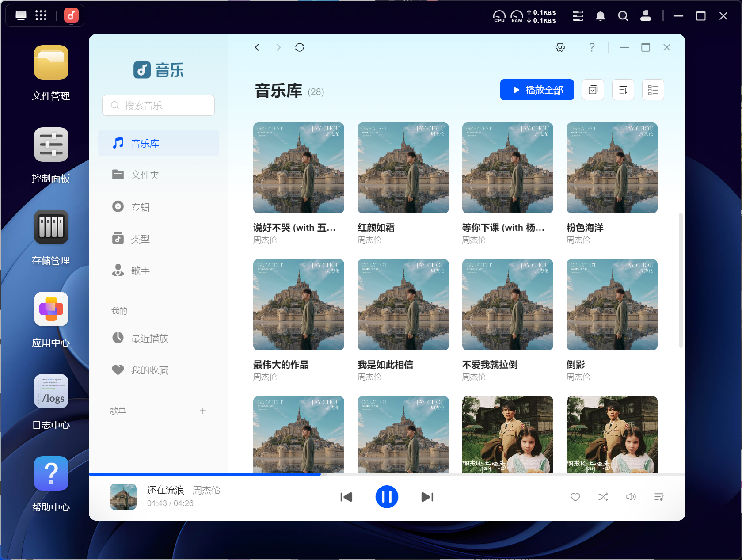Go back with the left arrow
This screenshot has height=560, width=742.
(257, 47)
